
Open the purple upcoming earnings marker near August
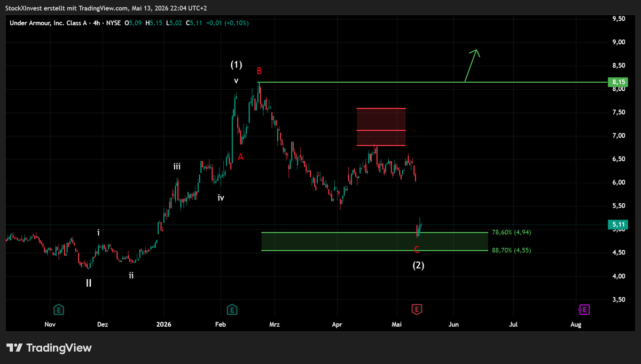584,309
